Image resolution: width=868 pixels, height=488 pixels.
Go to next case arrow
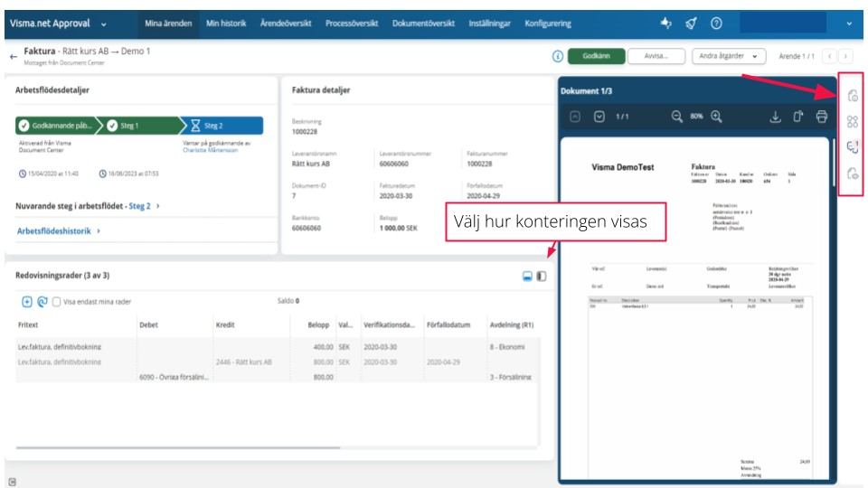[845, 56]
